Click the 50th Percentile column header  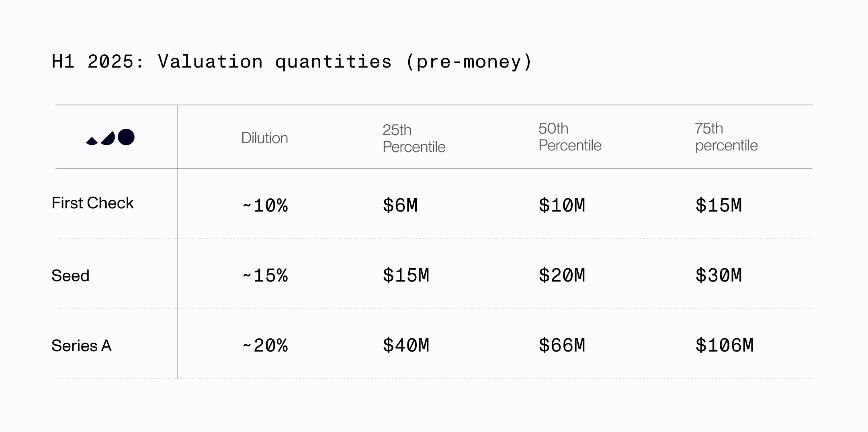pyautogui.click(x=570, y=137)
